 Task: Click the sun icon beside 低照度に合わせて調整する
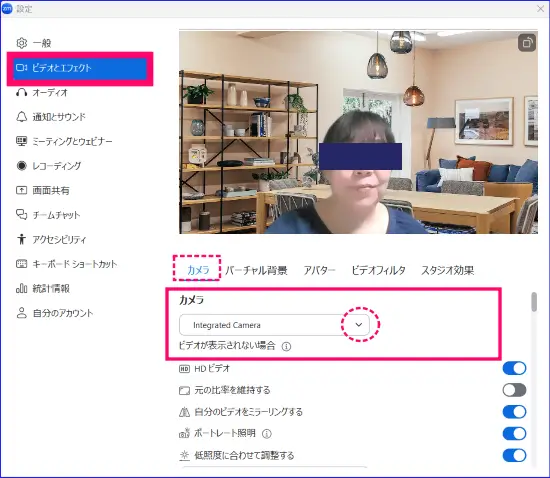[x=184, y=456]
